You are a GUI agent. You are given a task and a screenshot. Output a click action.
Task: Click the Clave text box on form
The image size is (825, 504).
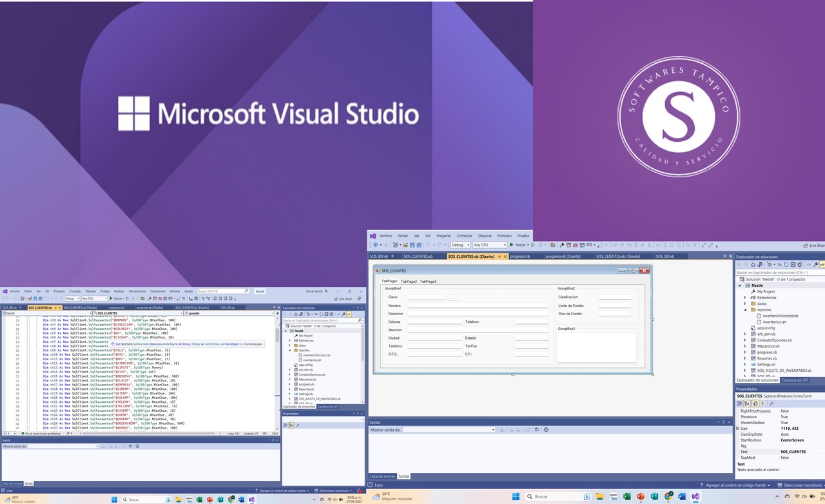pos(426,297)
